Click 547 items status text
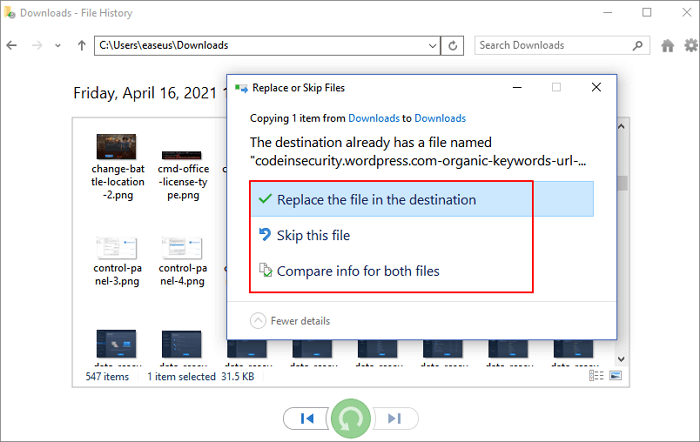 coord(107,376)
